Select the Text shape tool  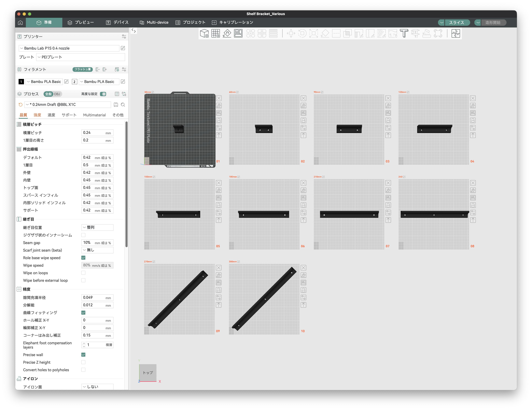(x=404, y=33)
